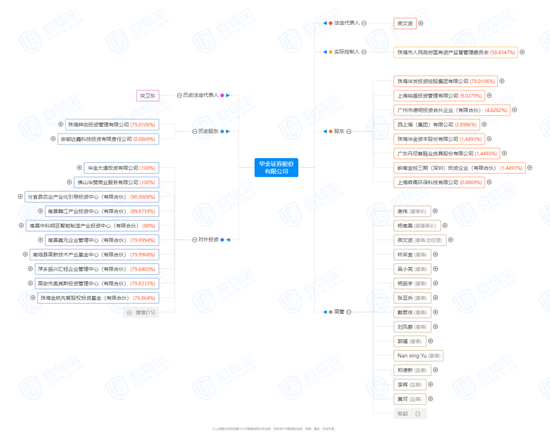
Task: Open the 4.6282% shareholder node
Action: 451,110
